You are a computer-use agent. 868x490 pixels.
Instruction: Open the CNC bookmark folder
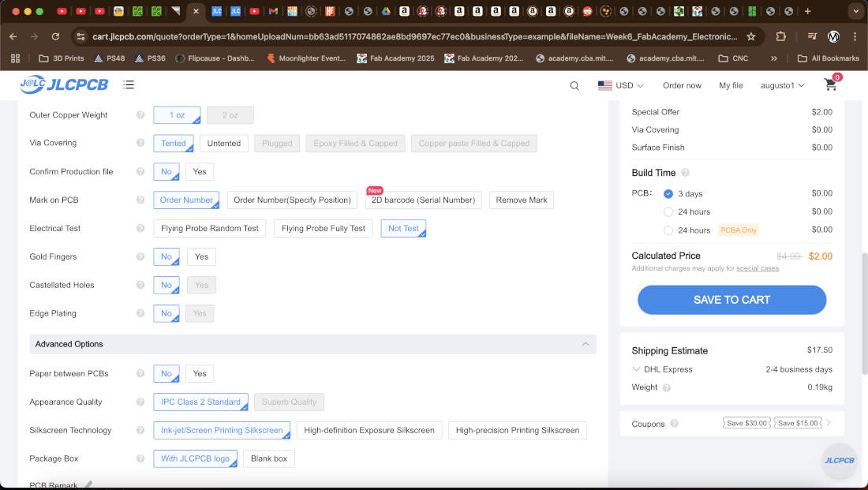pyautogui.click(x=733, y=58)
